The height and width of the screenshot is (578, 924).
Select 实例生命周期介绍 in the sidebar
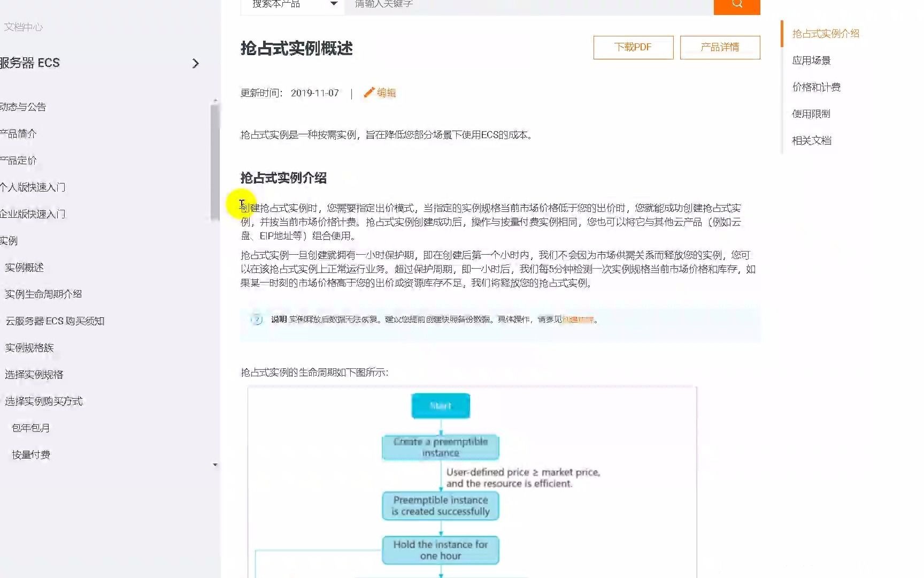[x=43, y=294]
